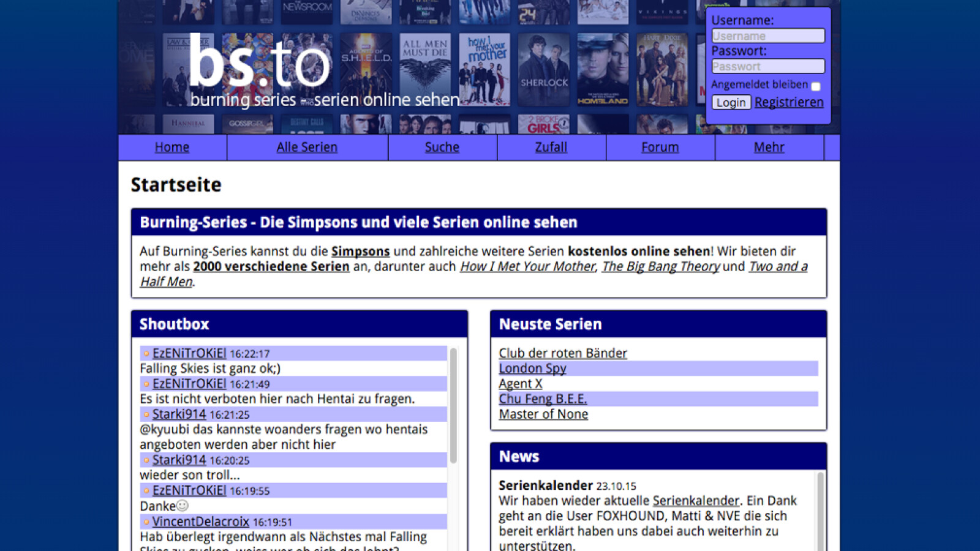Click the Sherlock poster thumbnail in header
The image size is (980, 551).
coord(544,70)
